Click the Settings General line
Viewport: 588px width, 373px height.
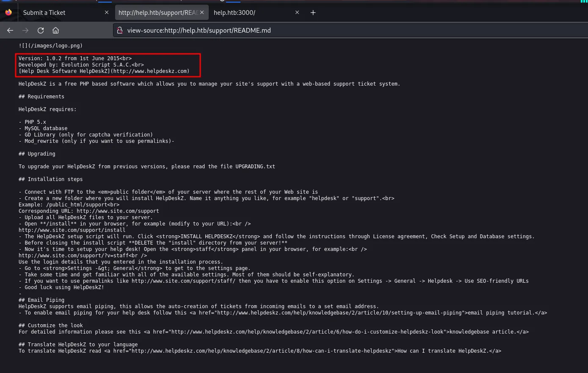click(x=135, y=268)
